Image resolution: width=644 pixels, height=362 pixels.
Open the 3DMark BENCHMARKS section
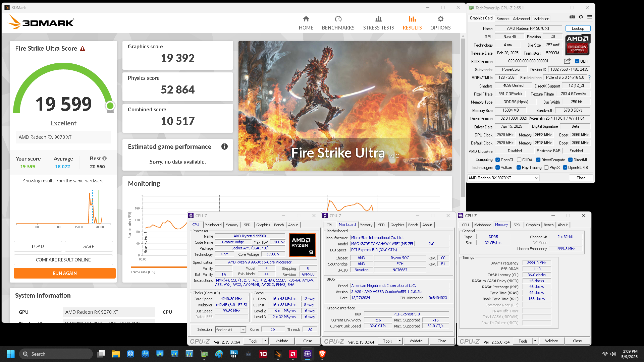(338, 23)
